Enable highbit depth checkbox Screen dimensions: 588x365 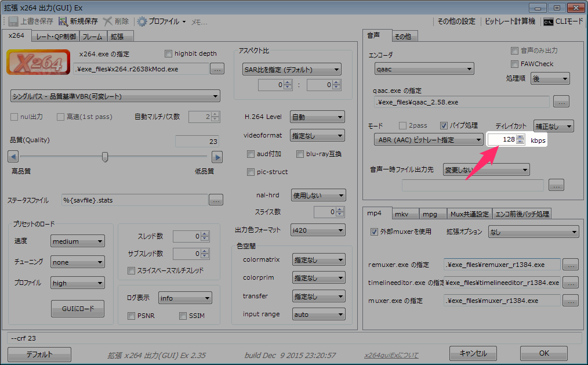point(168,53)
